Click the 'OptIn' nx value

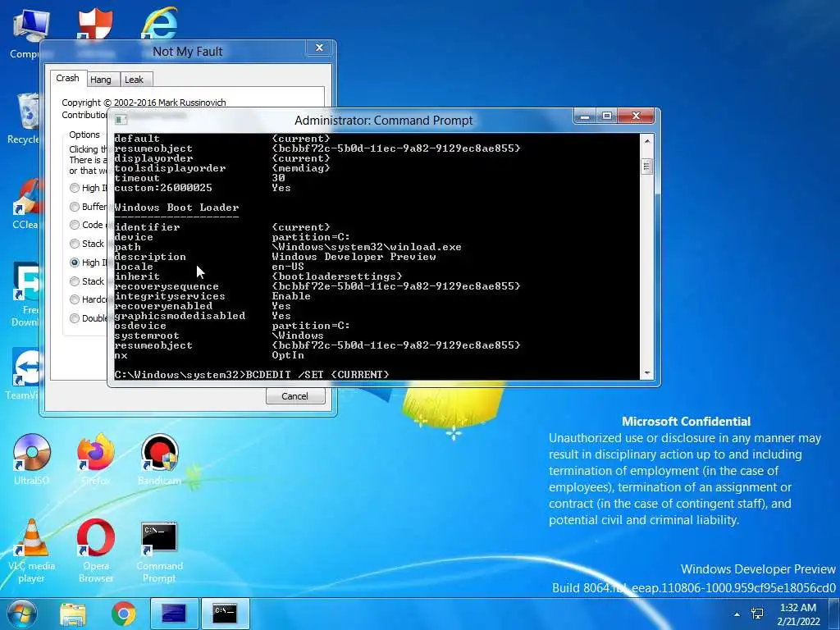tap(288, 355)
